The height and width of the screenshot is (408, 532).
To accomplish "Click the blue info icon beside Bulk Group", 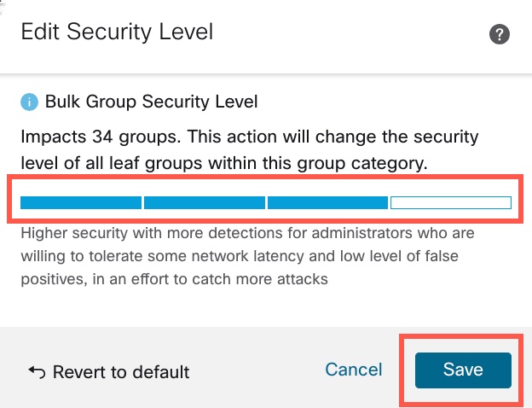I will tap(30, 102).
